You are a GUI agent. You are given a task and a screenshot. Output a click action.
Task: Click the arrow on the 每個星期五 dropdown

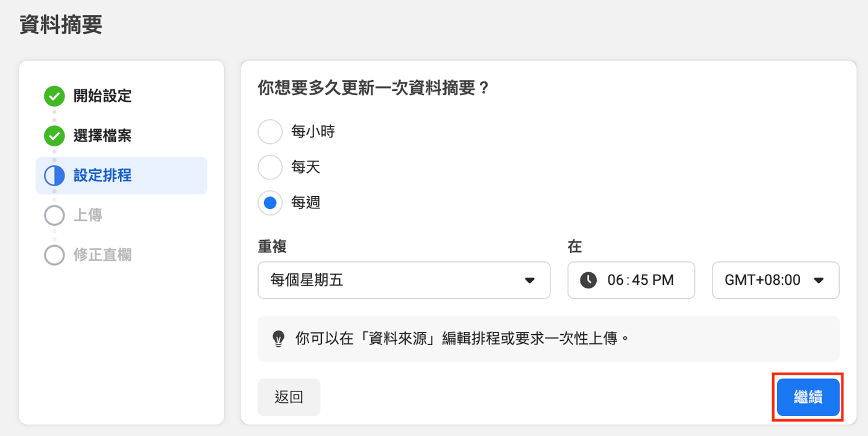pyautogui.click(x=530, y=280)
